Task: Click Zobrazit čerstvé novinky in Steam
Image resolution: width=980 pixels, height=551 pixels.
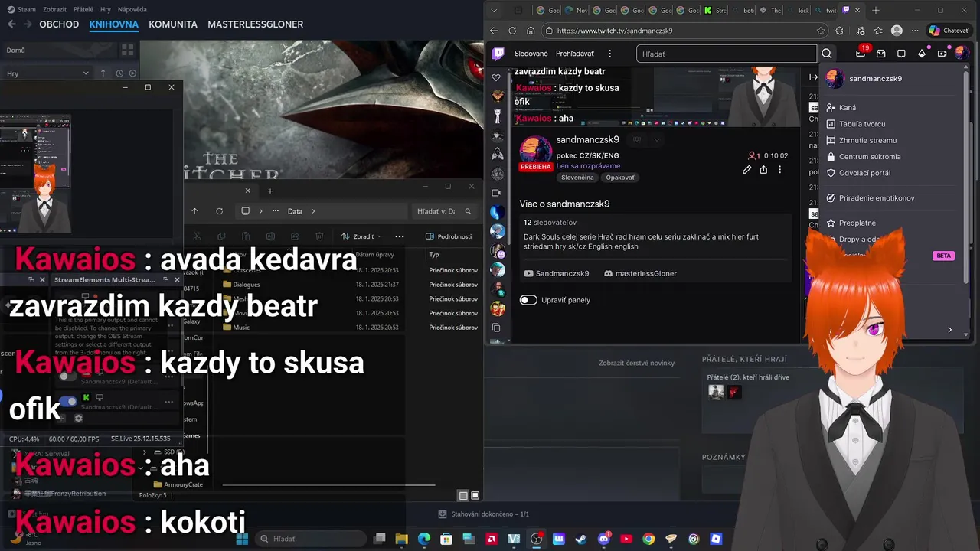Action: (636, 363)
